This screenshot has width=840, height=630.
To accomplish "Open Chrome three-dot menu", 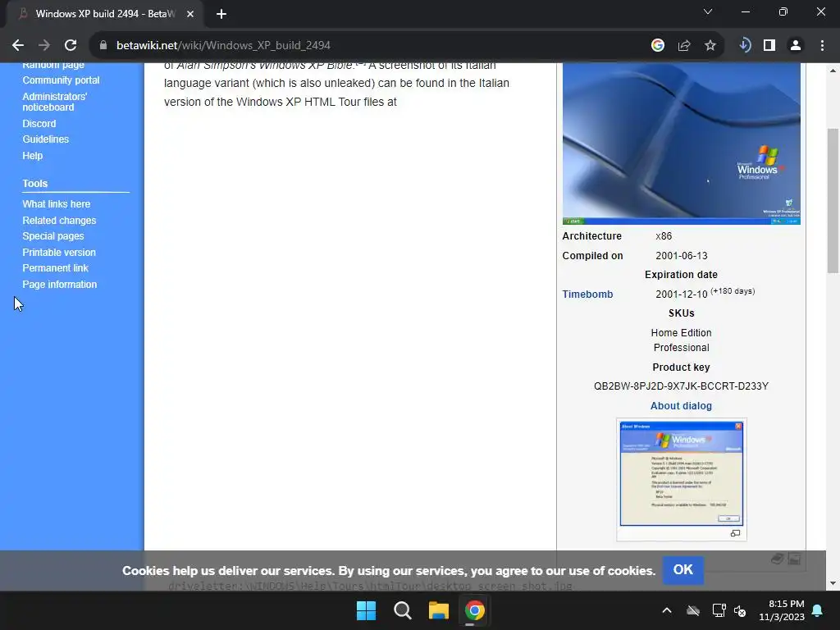I will [x=822, y=46].
